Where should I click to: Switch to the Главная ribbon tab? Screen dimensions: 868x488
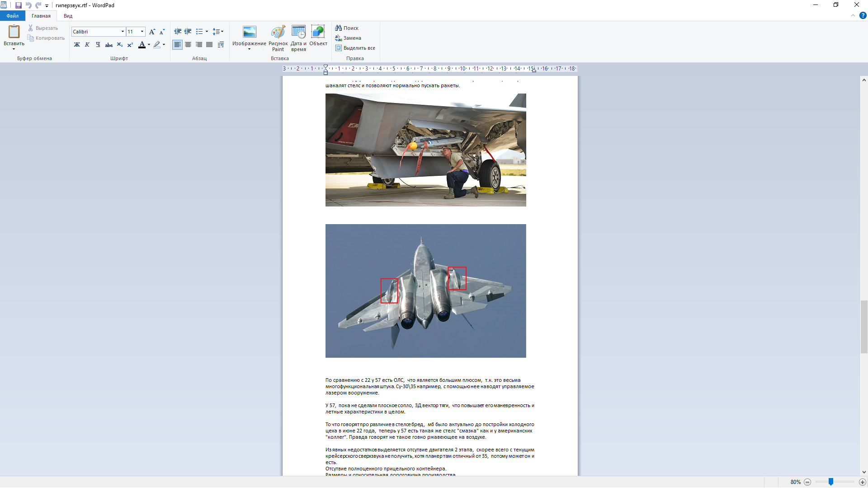(x=41, y=16)
